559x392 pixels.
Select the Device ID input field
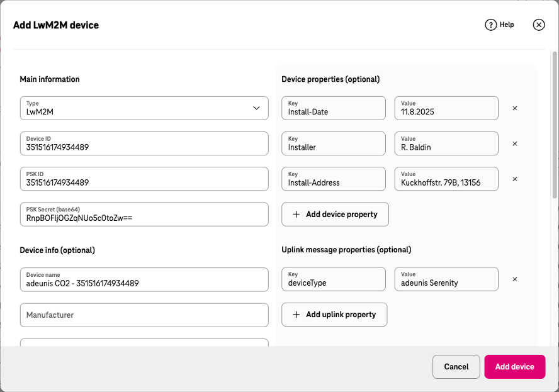pos(144,143)
